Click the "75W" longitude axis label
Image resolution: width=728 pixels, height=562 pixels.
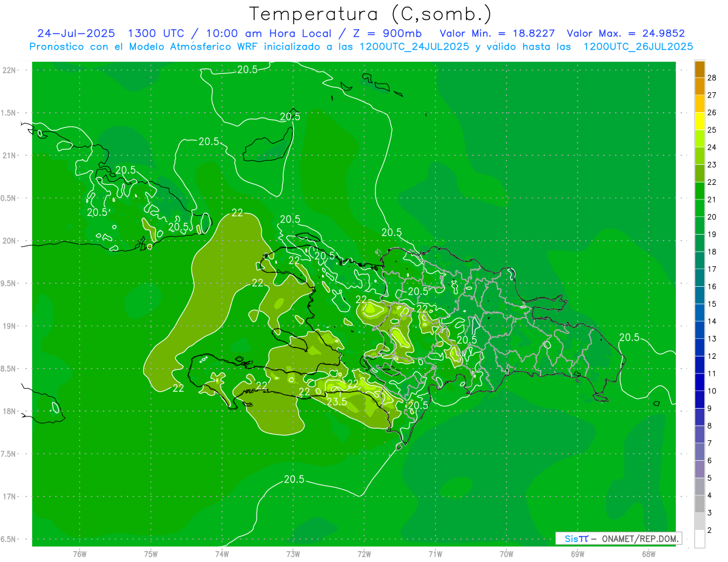point(150,554)
